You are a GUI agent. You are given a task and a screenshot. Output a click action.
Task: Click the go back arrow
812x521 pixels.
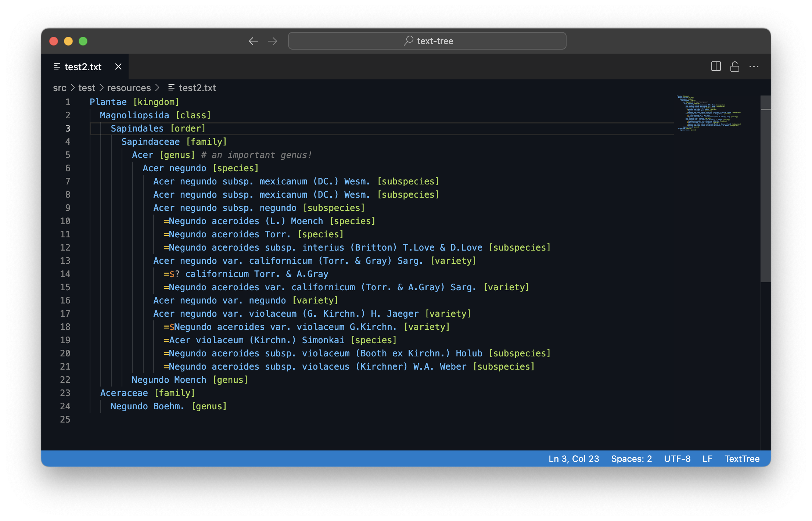[253, 41]
